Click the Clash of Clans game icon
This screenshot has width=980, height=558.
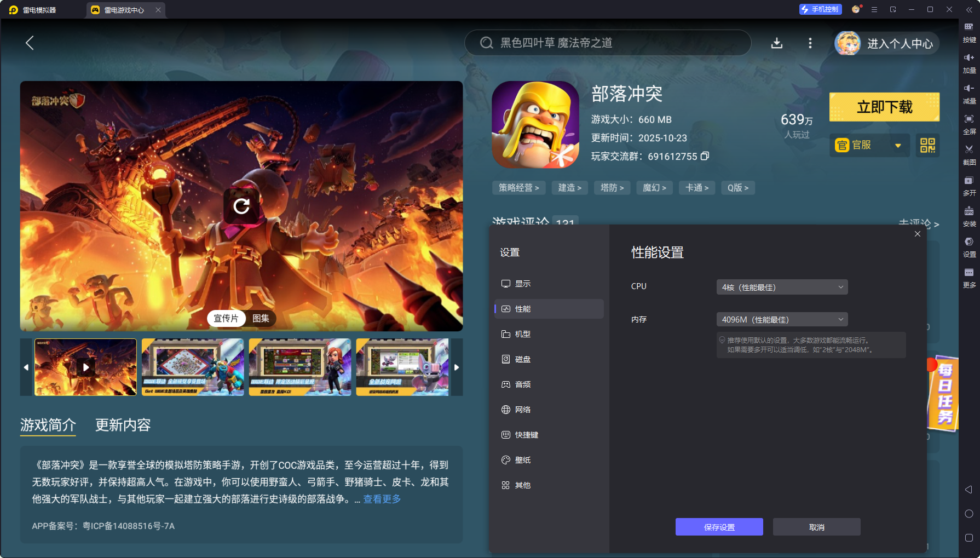tap(535, 124)
